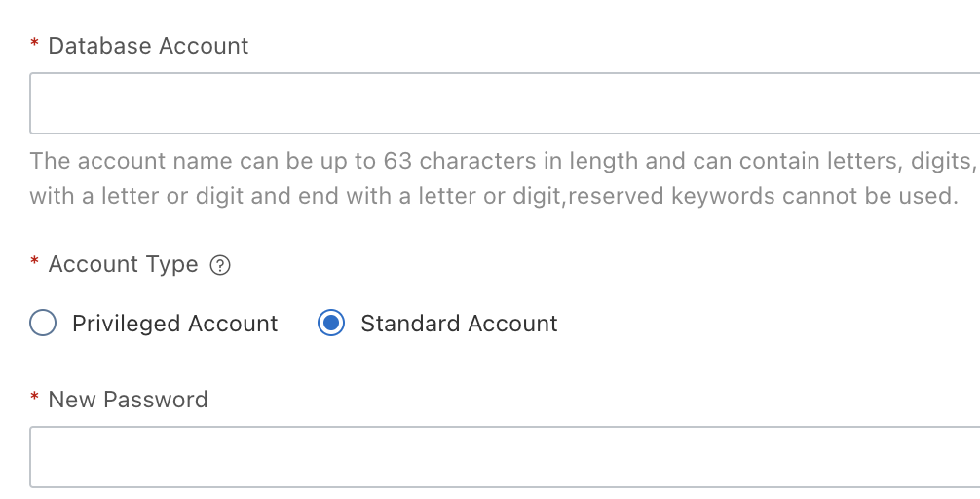This screenshot has height=499, width=980.
Task: Click the hint line starting "with a letter"
Action: click(292, 196)
